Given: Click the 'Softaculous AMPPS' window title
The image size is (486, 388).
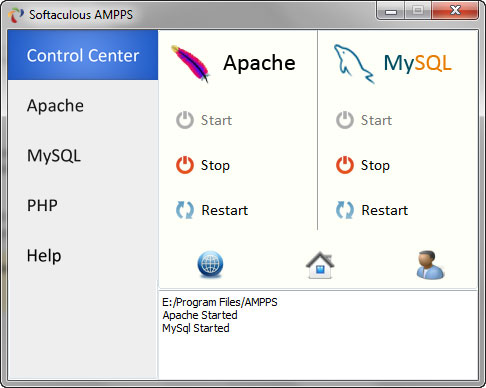Looking at the screenshot, I should tap(81, 15).
